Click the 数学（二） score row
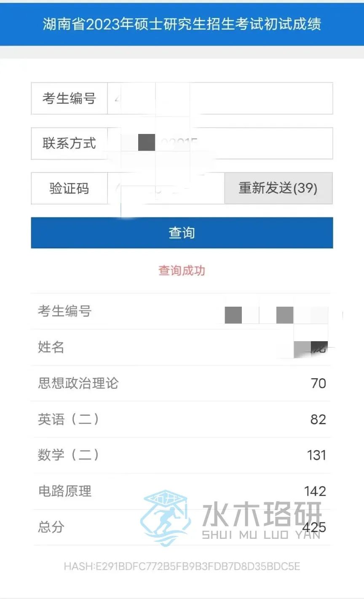Screen dimensions: 364x599 pyautogui.click(x=182, y=455)
